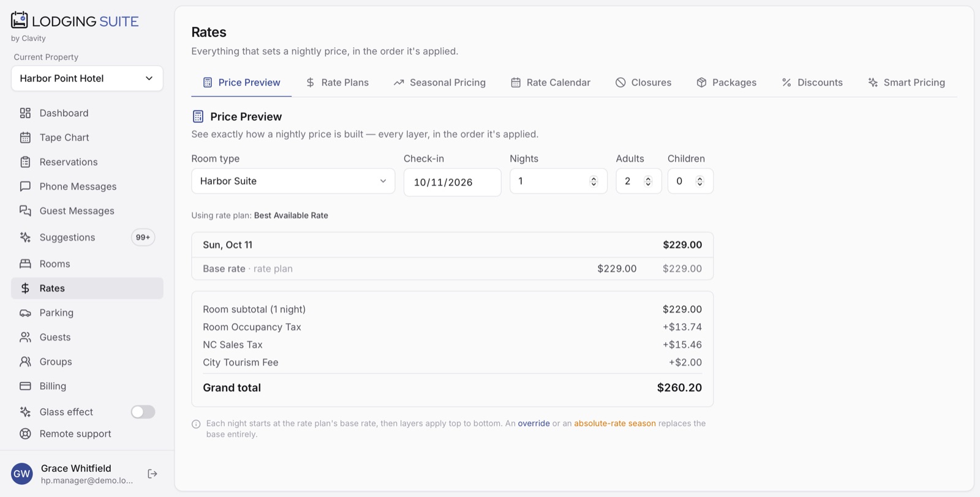Click the Best Available Rate plan text

[x=291, y=215]
